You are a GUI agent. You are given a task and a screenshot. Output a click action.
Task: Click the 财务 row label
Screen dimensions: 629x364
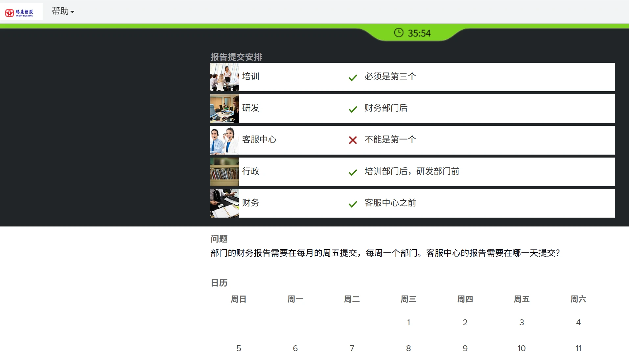point(251,203)
